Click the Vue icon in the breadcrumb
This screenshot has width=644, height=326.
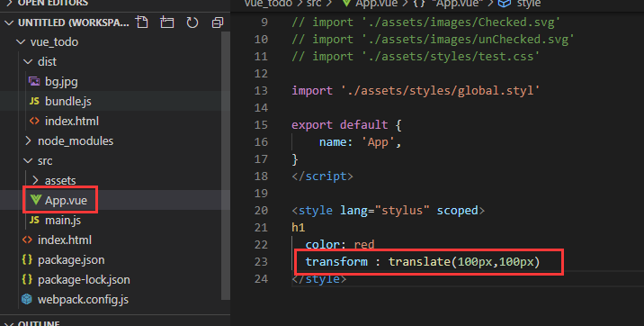[x=346, y=4]
